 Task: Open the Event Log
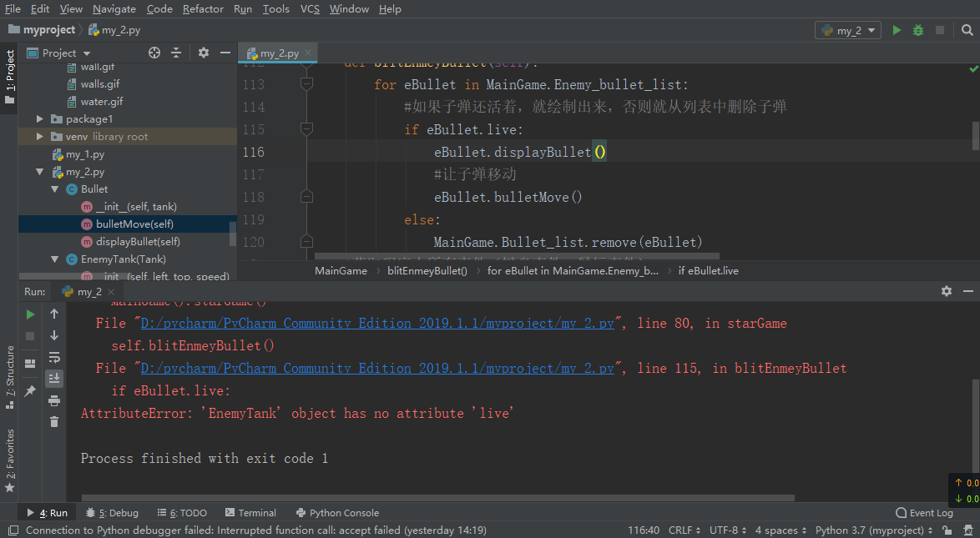pos(924,513)
